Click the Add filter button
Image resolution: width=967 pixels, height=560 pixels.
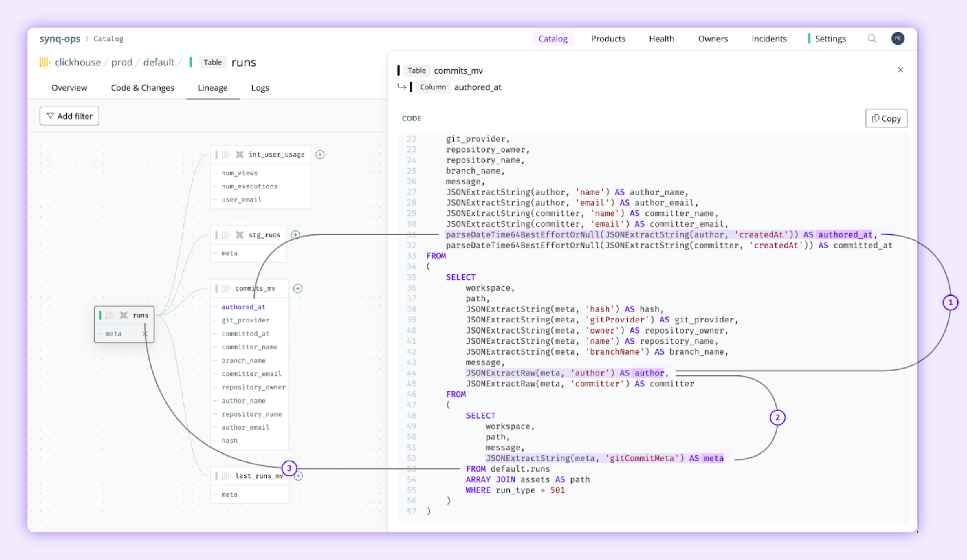pyautogui.click(x=69, y=116)
